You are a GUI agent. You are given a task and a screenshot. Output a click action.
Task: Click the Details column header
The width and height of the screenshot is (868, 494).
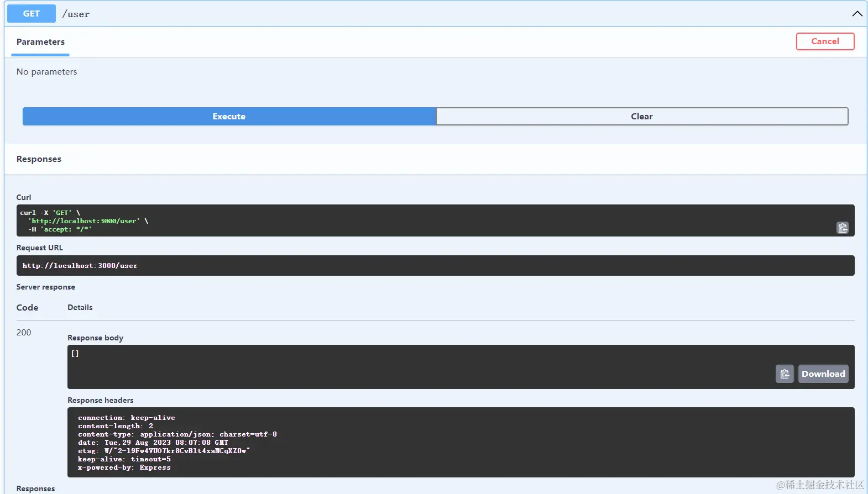[x=80, y=308]
